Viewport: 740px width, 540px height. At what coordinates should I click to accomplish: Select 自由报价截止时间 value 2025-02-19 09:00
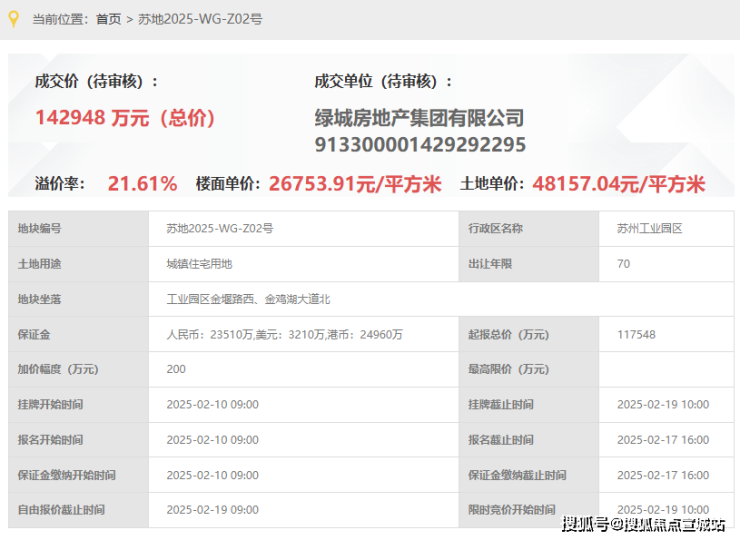point(212,510)
